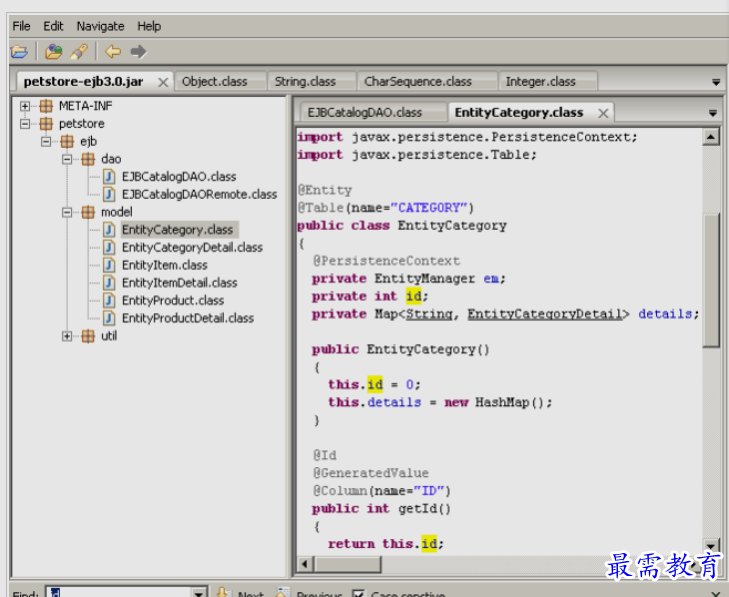
Task: Click the Previous search arrow icon
Action: coord(282,592)
